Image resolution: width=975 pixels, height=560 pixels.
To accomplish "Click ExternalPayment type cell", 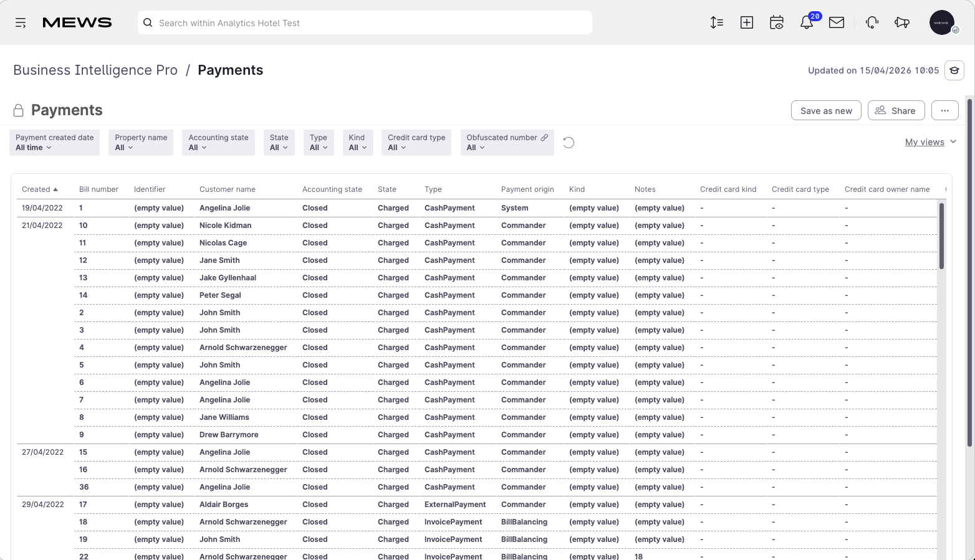I will 455,505.
